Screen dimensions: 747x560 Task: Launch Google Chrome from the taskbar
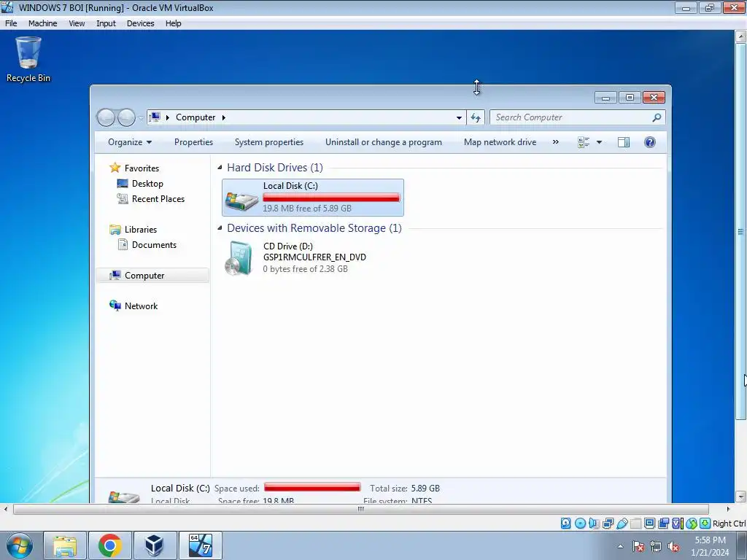click(x=109, y=545)
